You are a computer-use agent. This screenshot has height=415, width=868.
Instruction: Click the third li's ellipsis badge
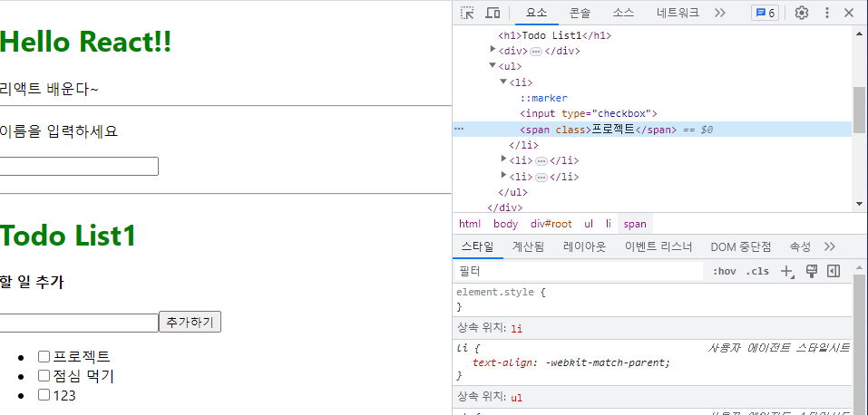(x=541, y=178)
